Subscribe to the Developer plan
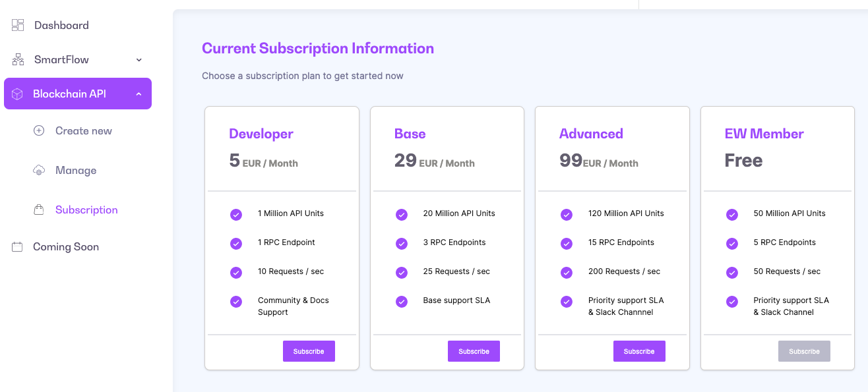 309,351
